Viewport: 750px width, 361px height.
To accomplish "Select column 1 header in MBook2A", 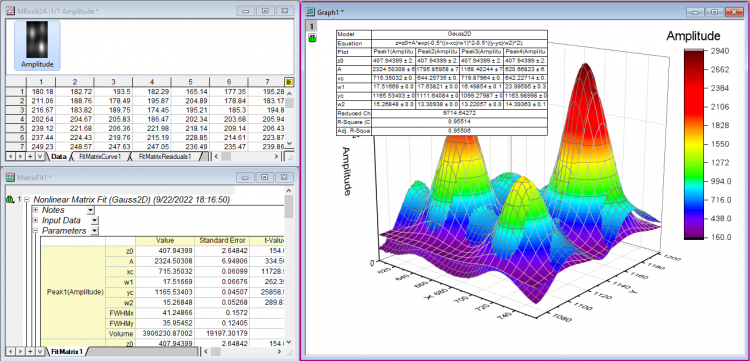I will [x=41, y=82].
